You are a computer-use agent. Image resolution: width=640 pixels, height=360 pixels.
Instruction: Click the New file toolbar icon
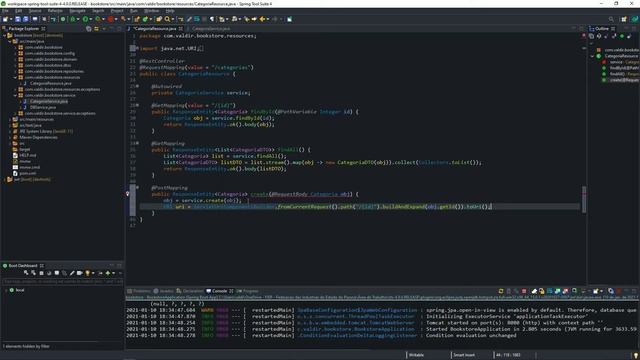click(5, 19)
